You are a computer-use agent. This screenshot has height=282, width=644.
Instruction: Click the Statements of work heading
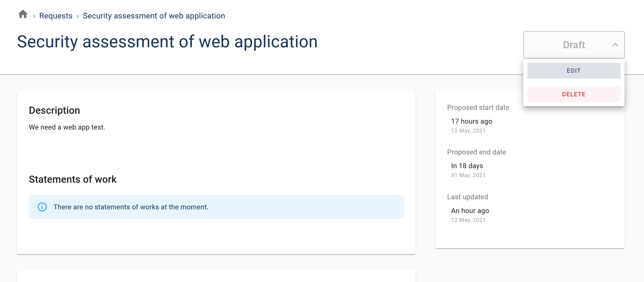pos(73,180)
